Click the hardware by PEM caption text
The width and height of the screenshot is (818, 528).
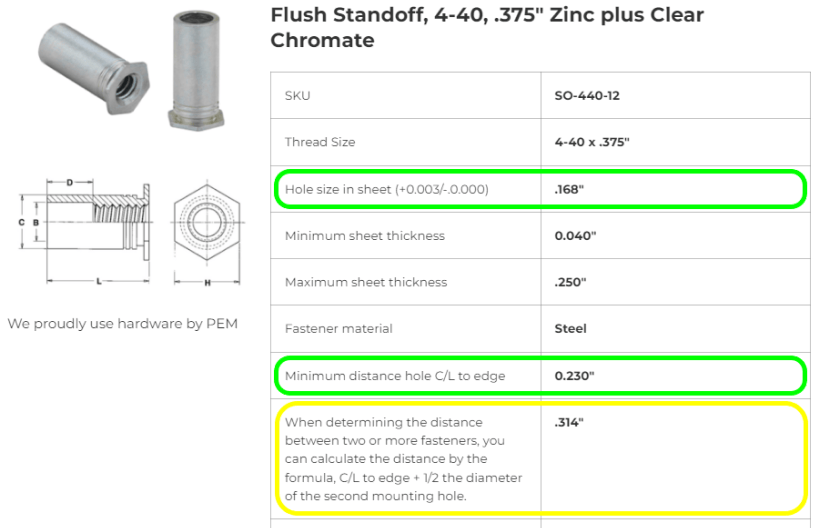click(123, 323)
